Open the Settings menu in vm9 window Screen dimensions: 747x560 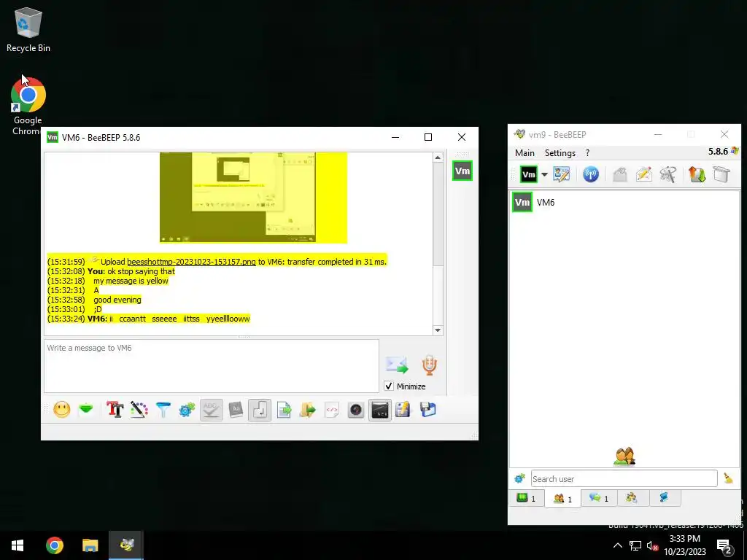tap(560, 153)
